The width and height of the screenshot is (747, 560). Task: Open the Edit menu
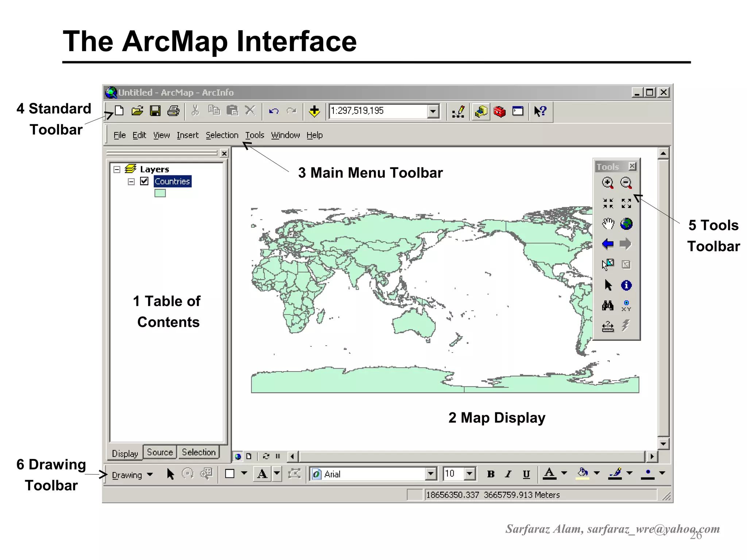[x=139, y=135]
